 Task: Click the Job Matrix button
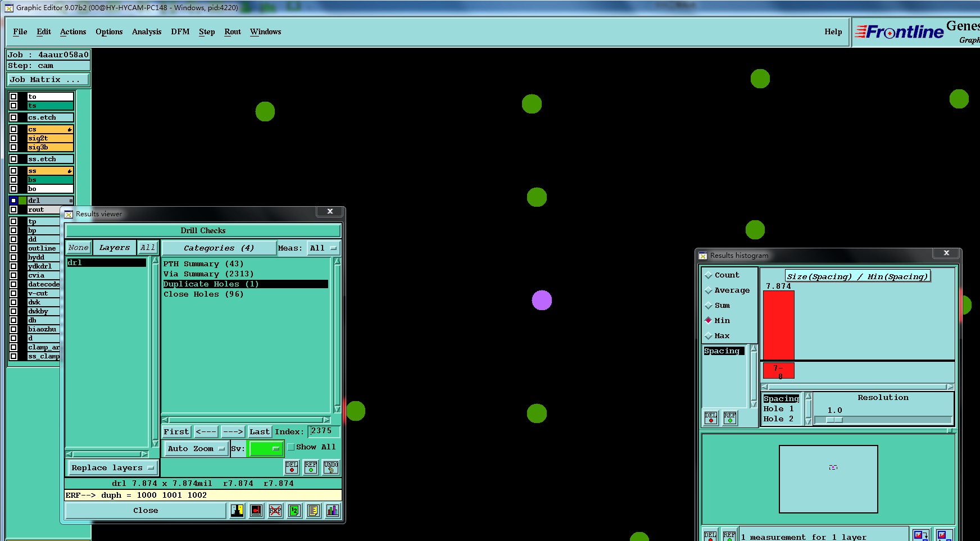(x=48, y=79)
